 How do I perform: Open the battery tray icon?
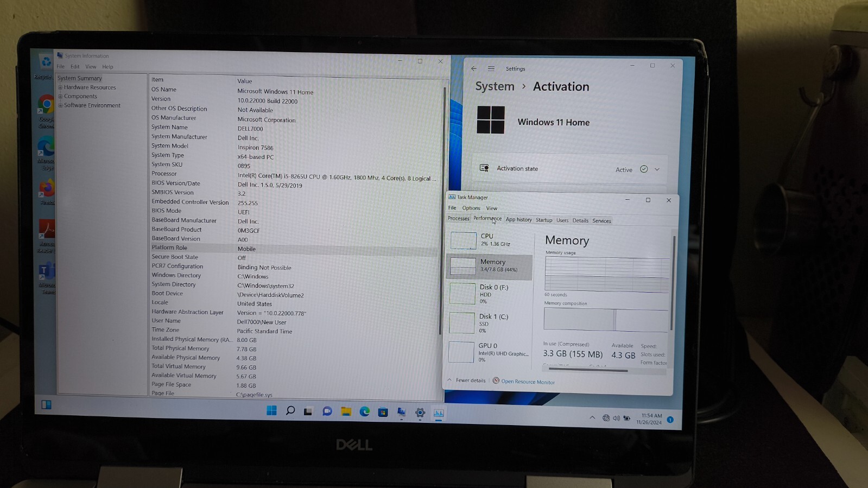(x=626, y=418)
